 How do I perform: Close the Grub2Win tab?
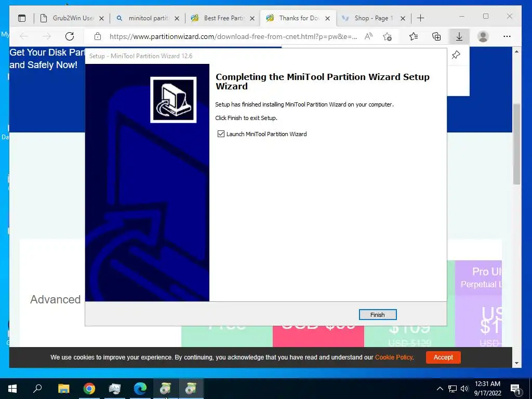tap(101, 18)
